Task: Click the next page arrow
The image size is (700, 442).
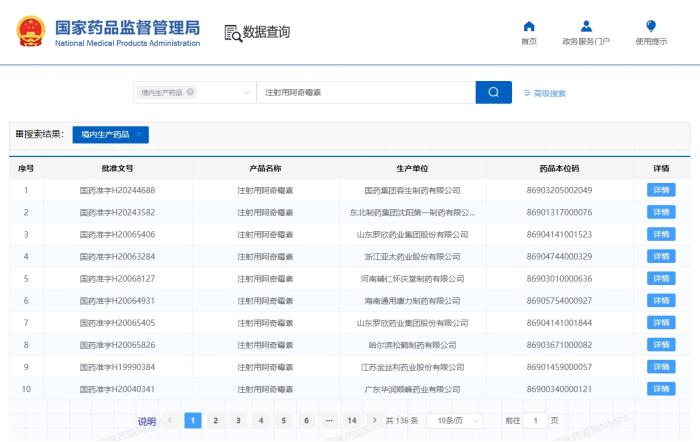Action: (374, 420)
